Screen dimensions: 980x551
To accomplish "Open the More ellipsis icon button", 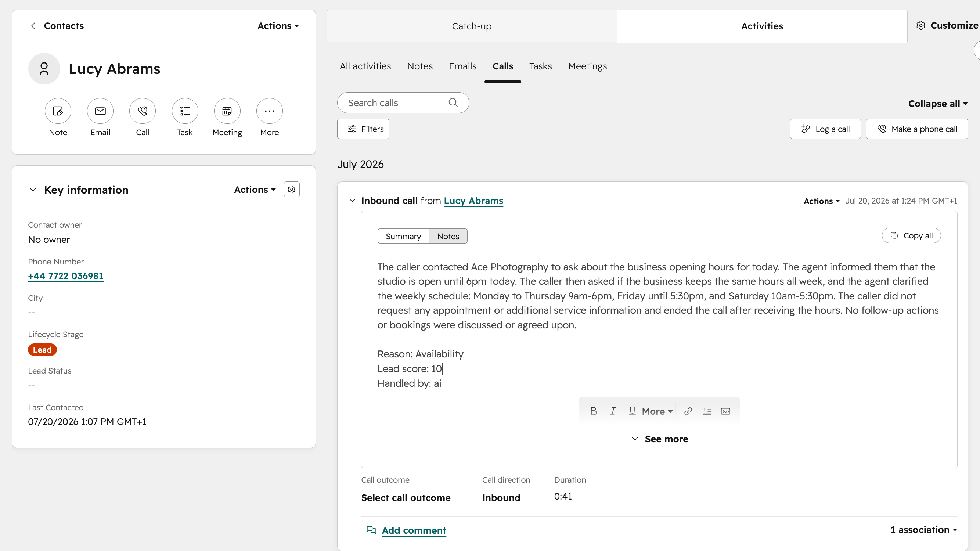I will [269, 111].
